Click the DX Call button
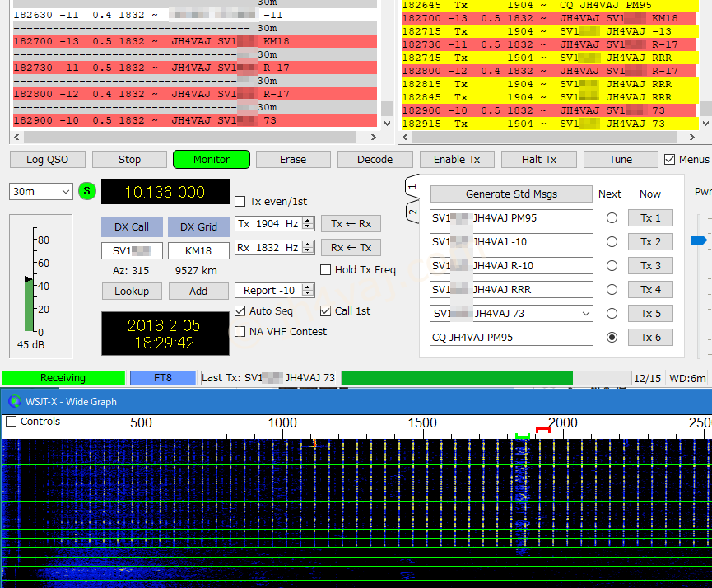Viewport: 712px width, 588px height. (132, 226)
